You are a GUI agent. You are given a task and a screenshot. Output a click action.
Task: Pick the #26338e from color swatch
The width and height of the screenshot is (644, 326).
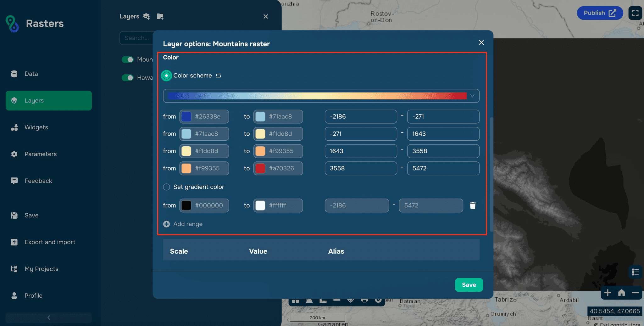[x=186, y=116]
